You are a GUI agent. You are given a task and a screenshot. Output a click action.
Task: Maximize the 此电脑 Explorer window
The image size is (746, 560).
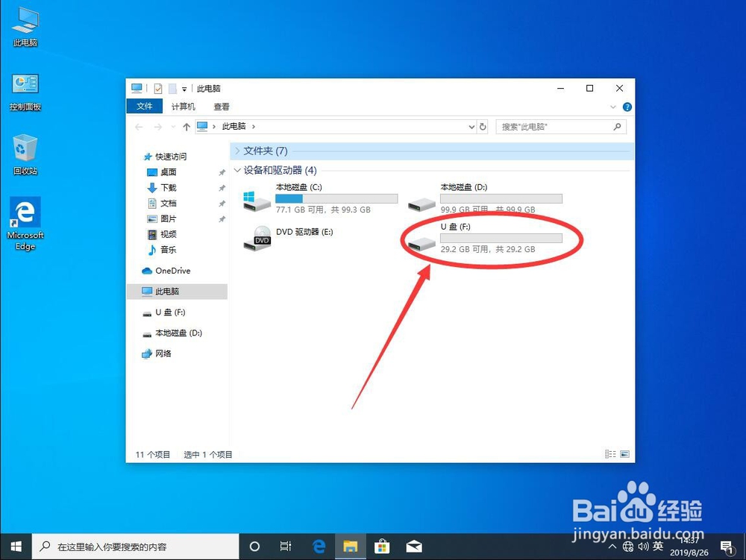590,89
